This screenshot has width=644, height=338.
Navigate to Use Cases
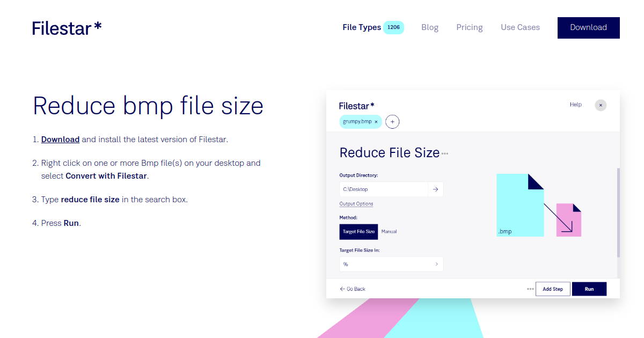[x=520, y=27]
